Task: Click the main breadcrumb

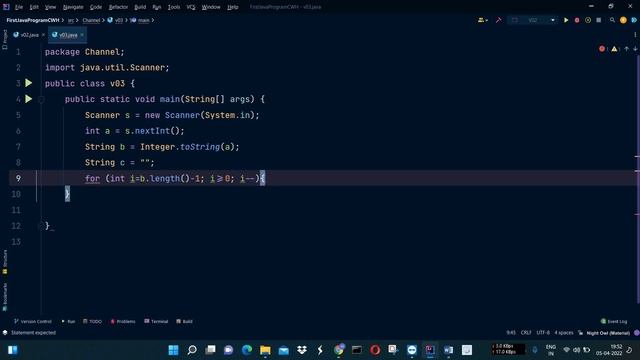Action: point(143,20)
